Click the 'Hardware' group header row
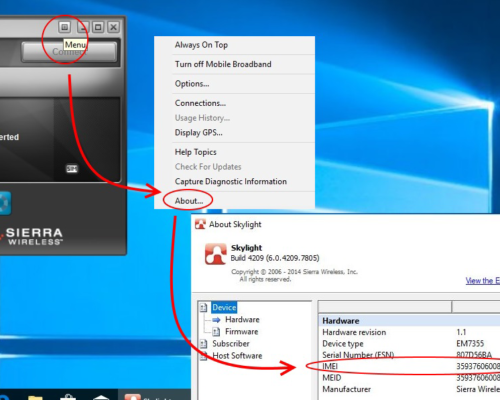 pyautogui.click(x=410, y=321)
